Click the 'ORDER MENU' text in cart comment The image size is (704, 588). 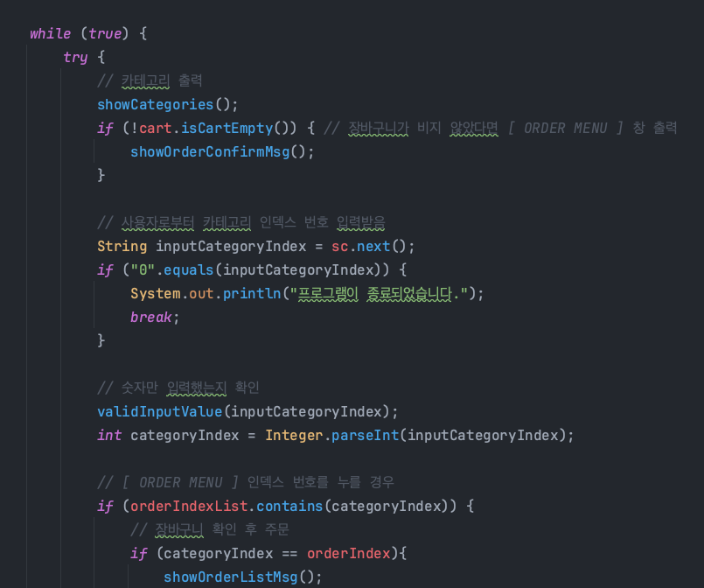pos(565,129)
